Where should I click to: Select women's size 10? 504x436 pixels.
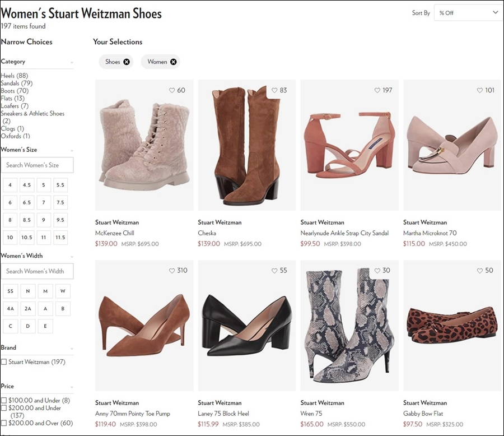point(10,238)
